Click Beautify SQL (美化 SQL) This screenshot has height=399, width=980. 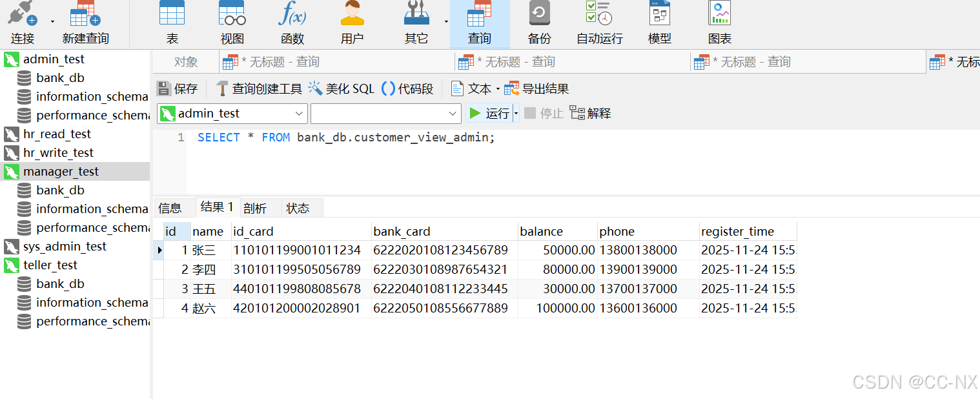pyautogui.click(x=341, y=88)
